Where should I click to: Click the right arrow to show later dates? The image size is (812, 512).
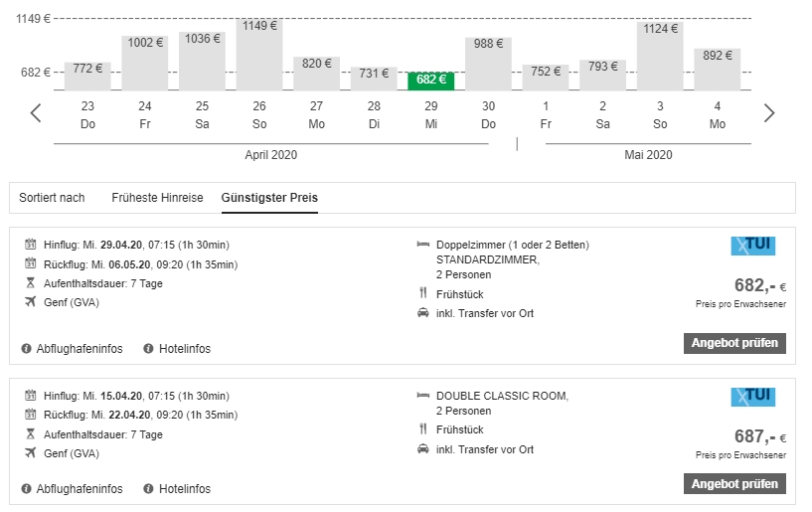tap(768, 113)
